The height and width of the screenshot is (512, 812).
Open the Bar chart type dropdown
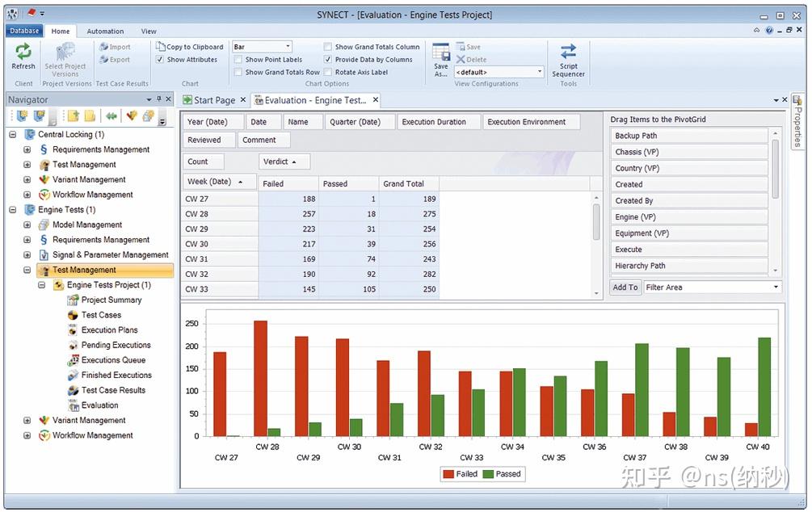pos(288,47)
